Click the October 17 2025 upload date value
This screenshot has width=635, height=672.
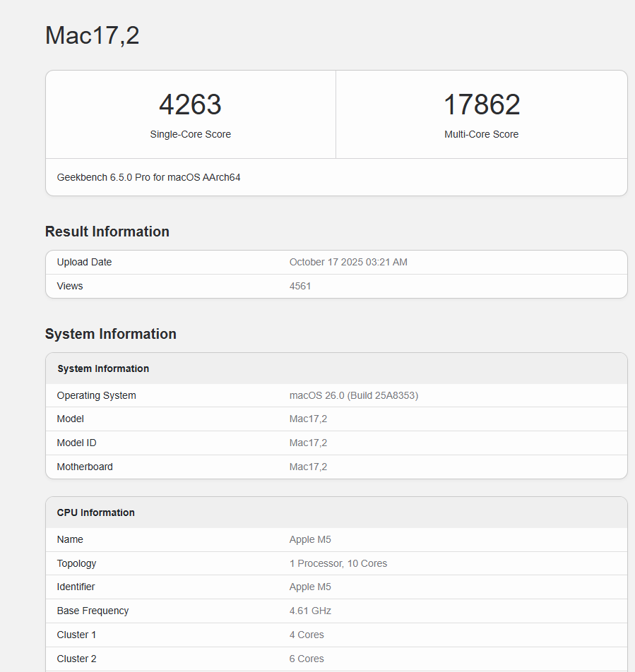point(348,262)
